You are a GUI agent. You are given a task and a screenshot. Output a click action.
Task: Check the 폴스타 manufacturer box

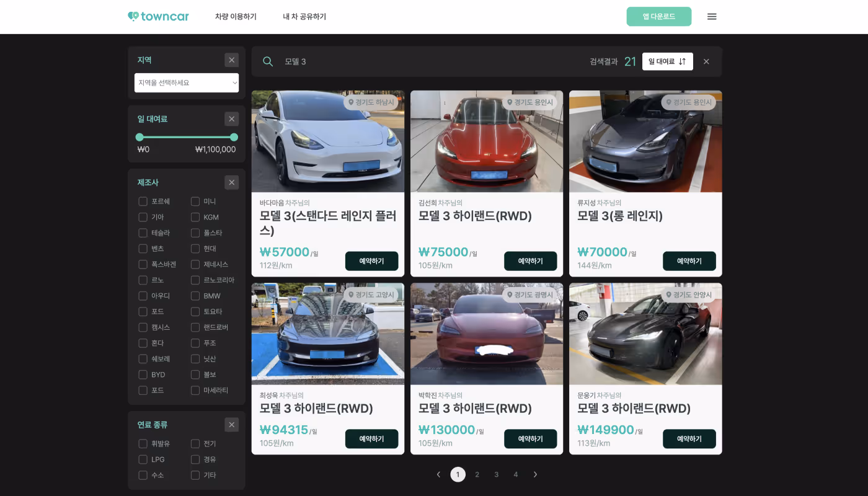pyautogui.click(x=195, y=233)
